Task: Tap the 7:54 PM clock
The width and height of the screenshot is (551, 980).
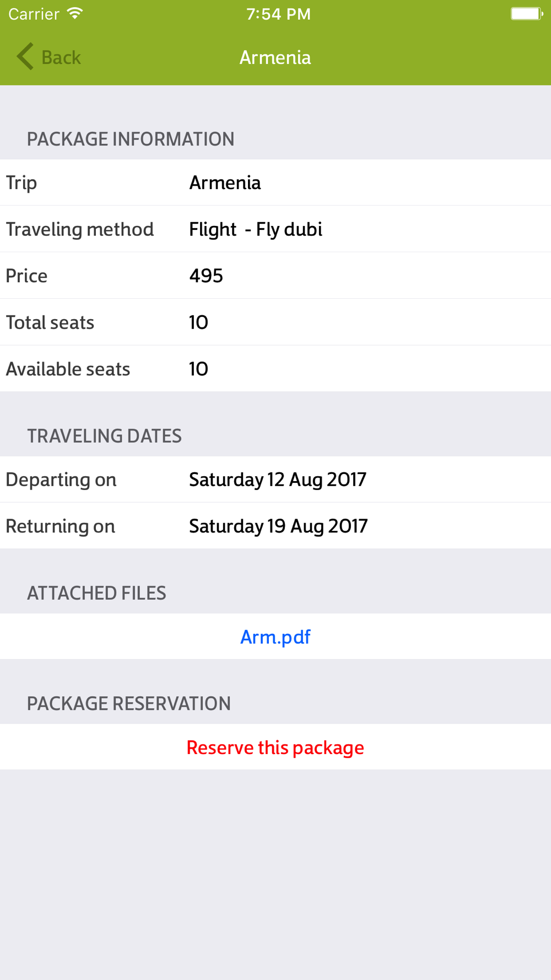Action: point(278,14)
